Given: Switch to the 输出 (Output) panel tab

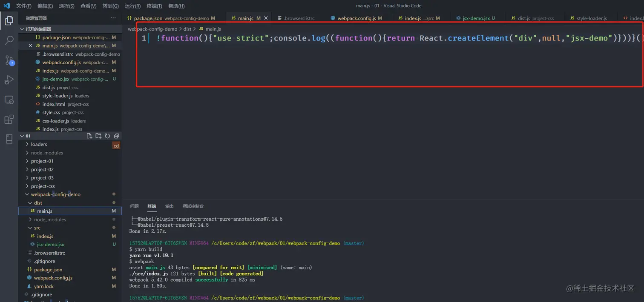Looking at the screenshot, I should (169, 206).
